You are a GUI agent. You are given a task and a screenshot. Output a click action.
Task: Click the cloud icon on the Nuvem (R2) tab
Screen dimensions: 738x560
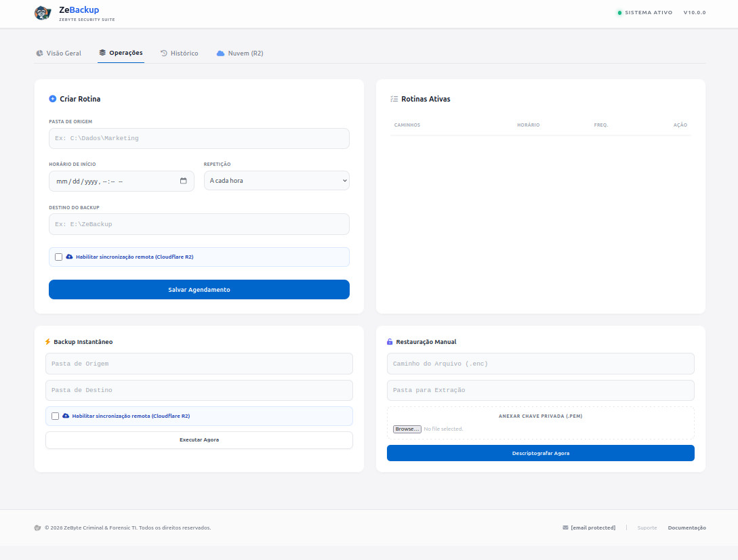(x=220, y=52)
